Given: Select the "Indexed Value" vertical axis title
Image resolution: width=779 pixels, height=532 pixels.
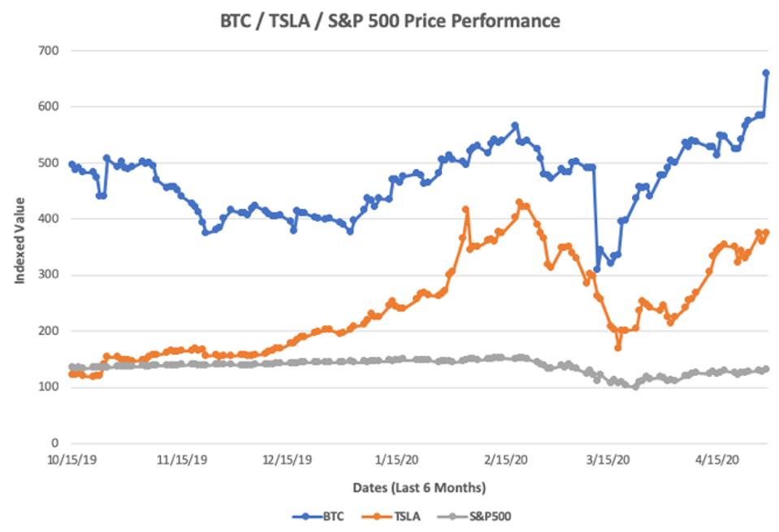Looking at the screenshot, I should pos(19,240).
